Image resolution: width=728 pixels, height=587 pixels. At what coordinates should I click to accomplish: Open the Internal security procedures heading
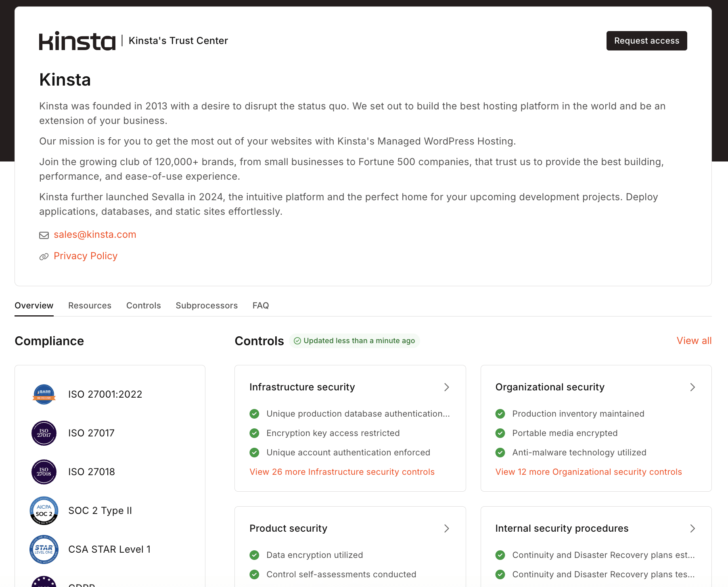[x=562, y=528]
